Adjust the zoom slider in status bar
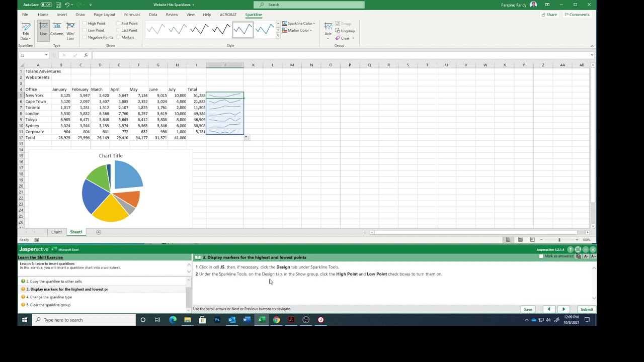Screen dimensions: 644x362 [x=559, y=240]
